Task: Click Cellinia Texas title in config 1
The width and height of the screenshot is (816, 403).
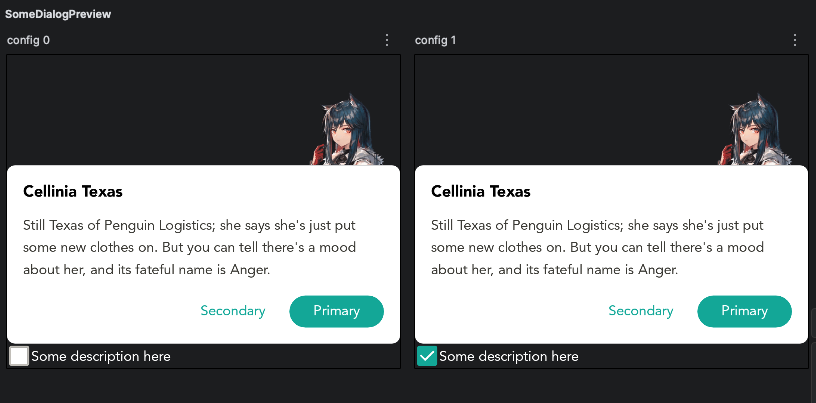Action: [481, 191]
